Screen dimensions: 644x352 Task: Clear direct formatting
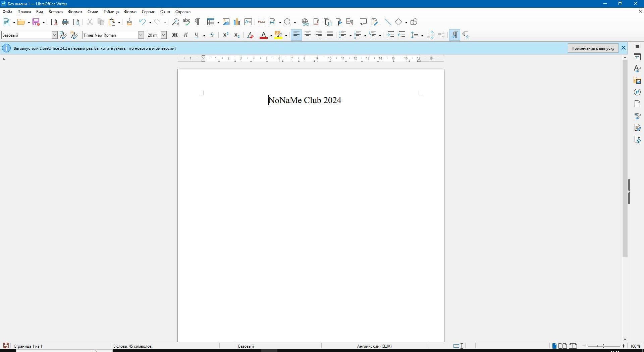tap(250, 35)
